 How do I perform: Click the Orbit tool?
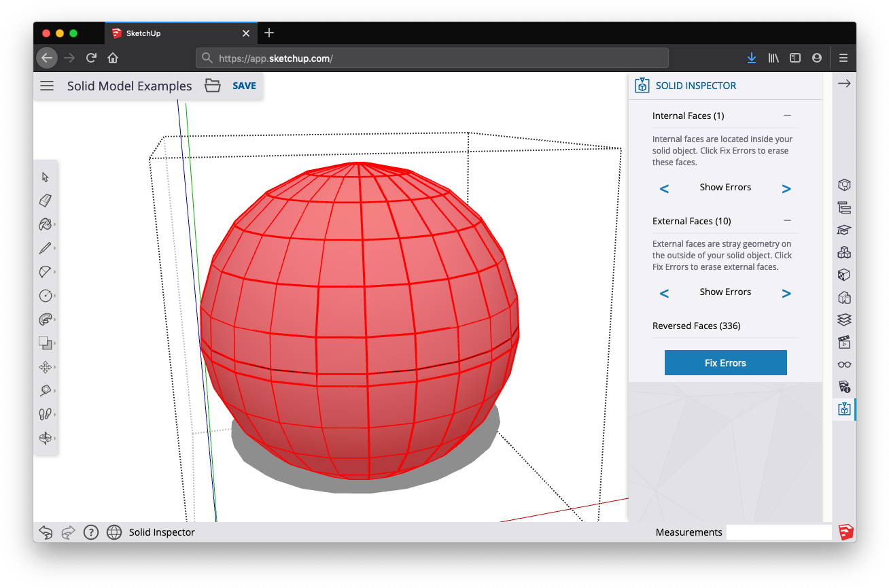tap(46, 438)
